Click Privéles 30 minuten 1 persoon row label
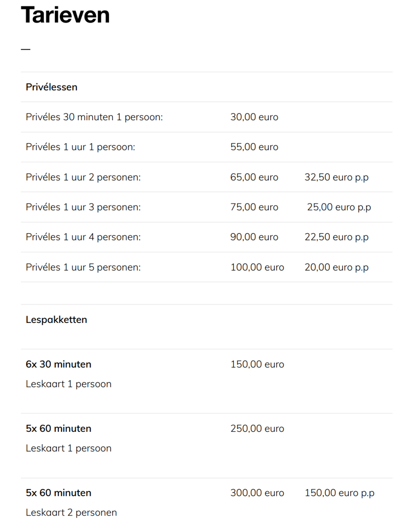400x532 pixels. click(94, 117)
